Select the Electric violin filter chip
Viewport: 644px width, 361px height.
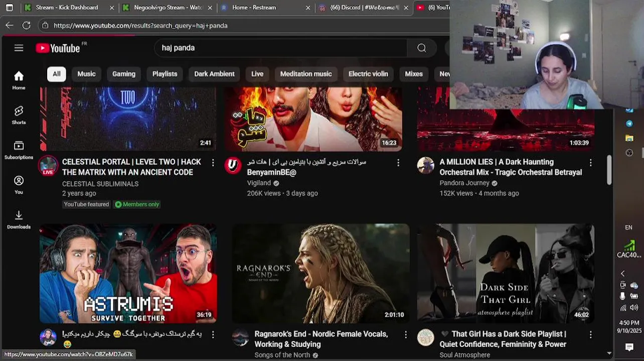pyautogui.click(x=368, y=74)
